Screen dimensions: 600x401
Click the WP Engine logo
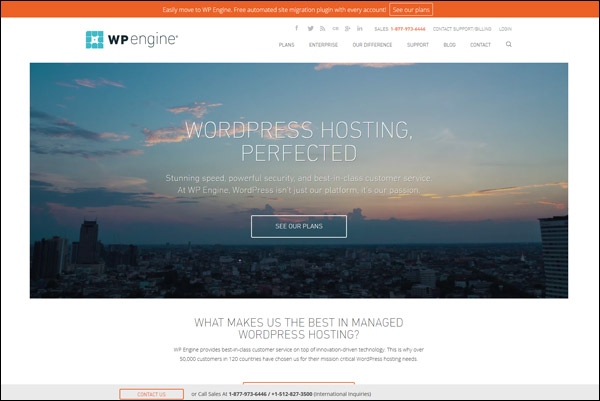[132, 39]
